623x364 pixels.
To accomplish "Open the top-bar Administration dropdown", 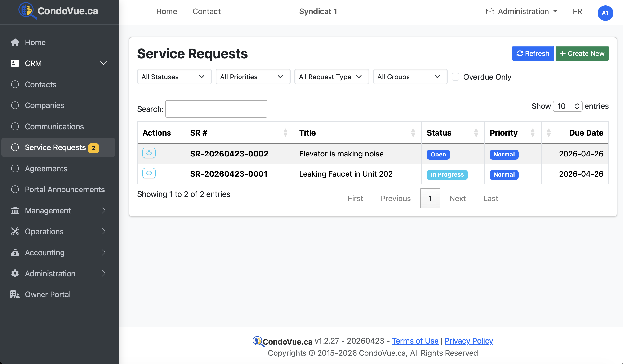I will pyautogui.click(x=522, y=11).
